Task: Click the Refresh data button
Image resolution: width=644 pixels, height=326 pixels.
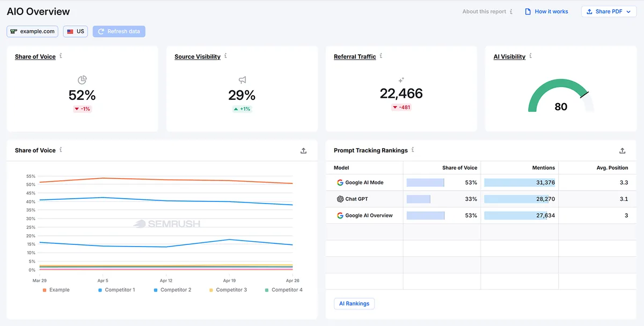Action: tap(119, 31)
